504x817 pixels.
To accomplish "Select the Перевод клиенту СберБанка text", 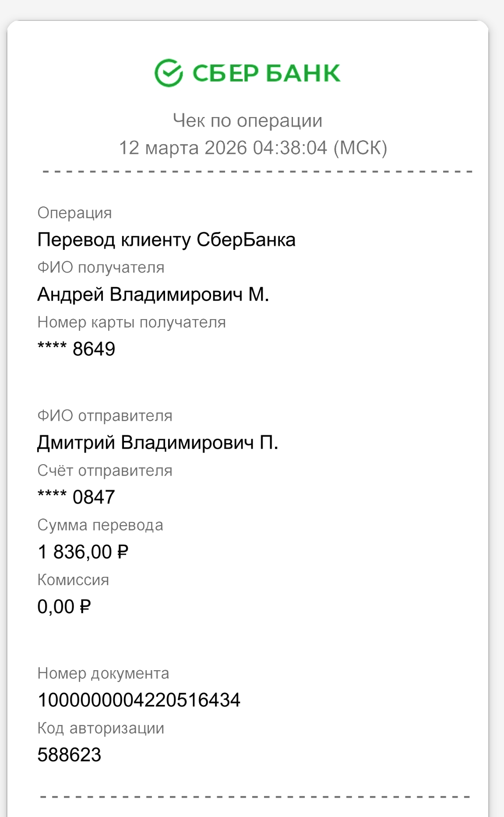I will [x=166, y=240].
